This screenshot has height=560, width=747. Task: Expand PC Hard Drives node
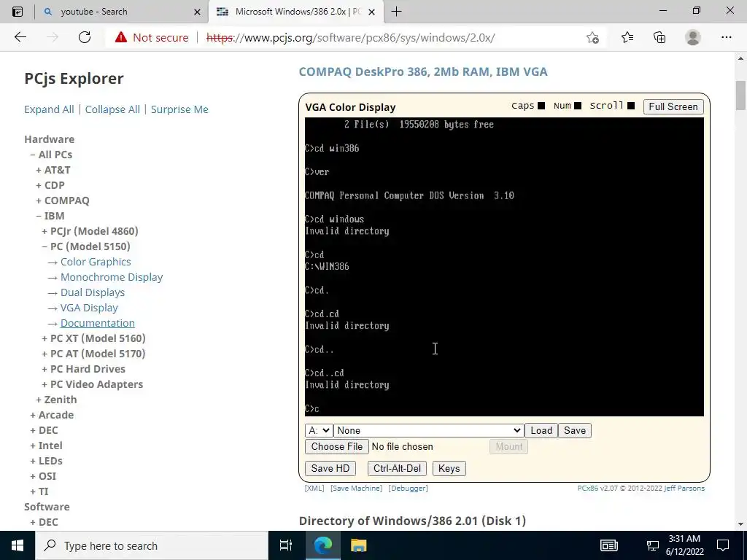click(44, 369)
